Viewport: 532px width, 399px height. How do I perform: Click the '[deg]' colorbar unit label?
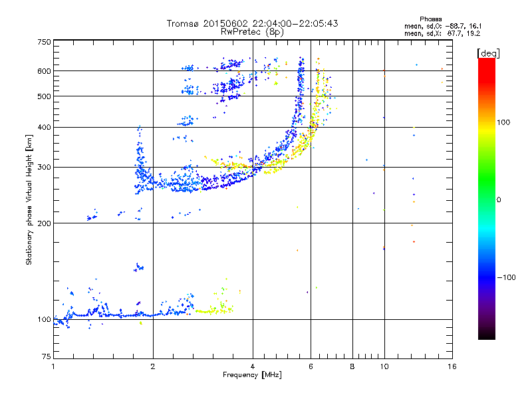point(488,53)
